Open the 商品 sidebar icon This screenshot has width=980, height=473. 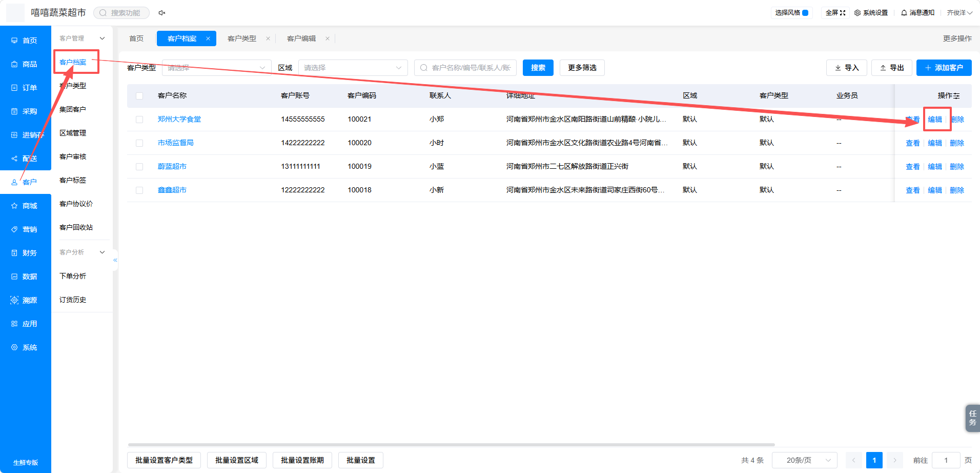point(14,64)
